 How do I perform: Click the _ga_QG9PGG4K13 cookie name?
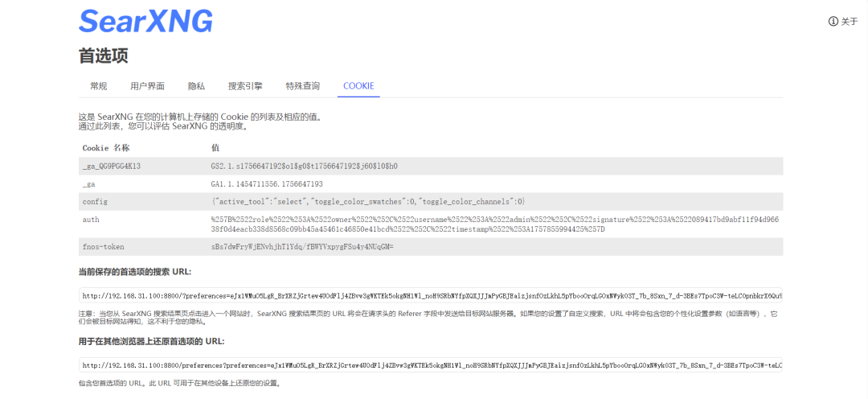(112, 167)
